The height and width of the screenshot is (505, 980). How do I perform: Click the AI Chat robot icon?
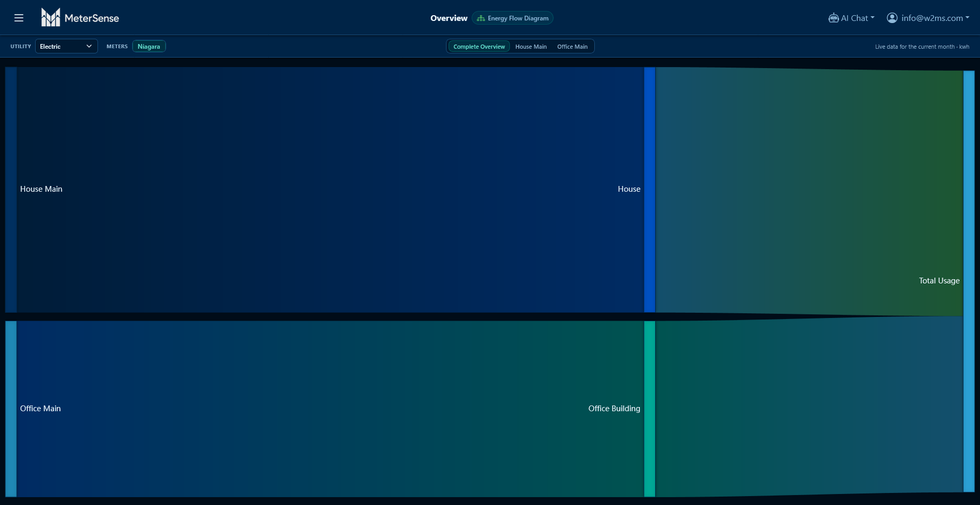click(833, 18)
